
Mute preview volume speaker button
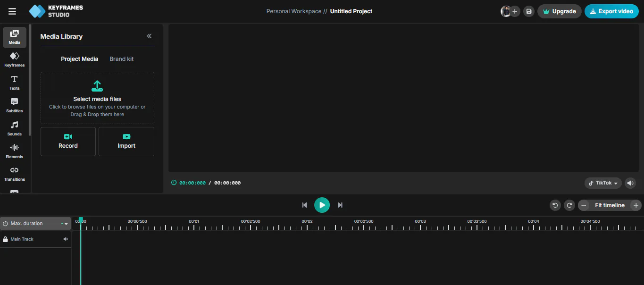[x=630, y=183]
